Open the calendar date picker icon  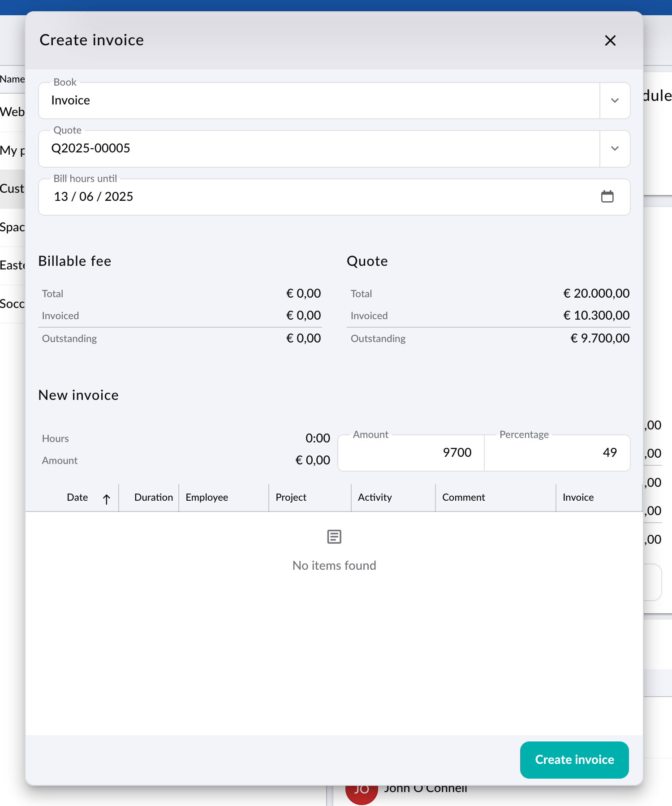pyautogui.click(x=607, y=196)
